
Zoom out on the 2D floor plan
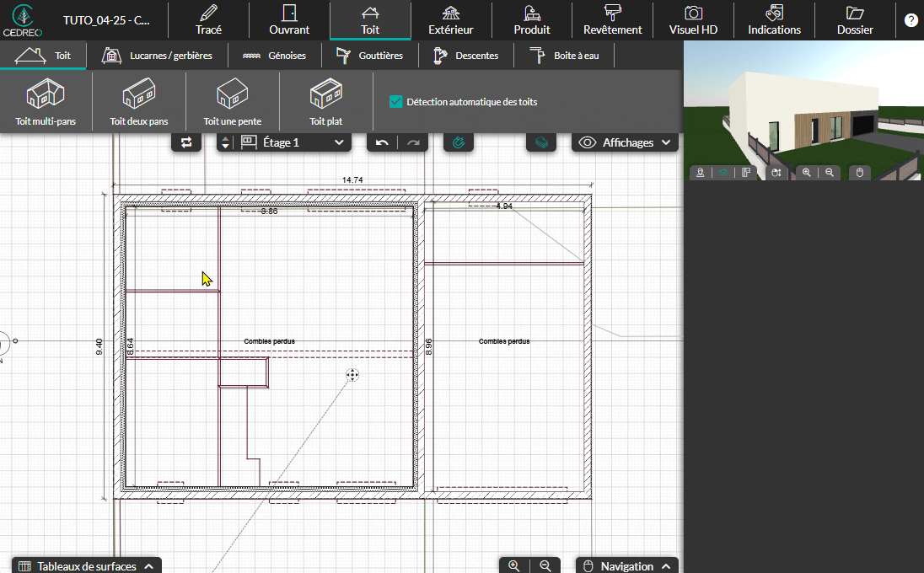545,565
